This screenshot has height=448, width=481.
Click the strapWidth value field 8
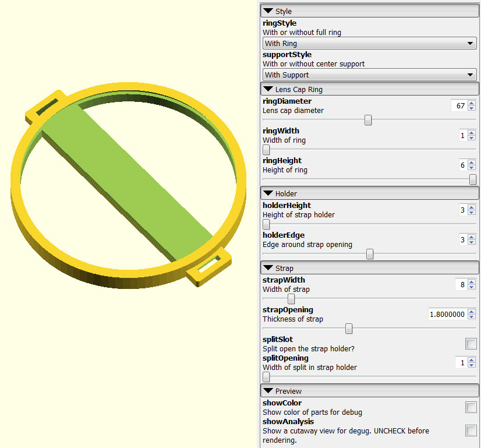tap(462, 284)
